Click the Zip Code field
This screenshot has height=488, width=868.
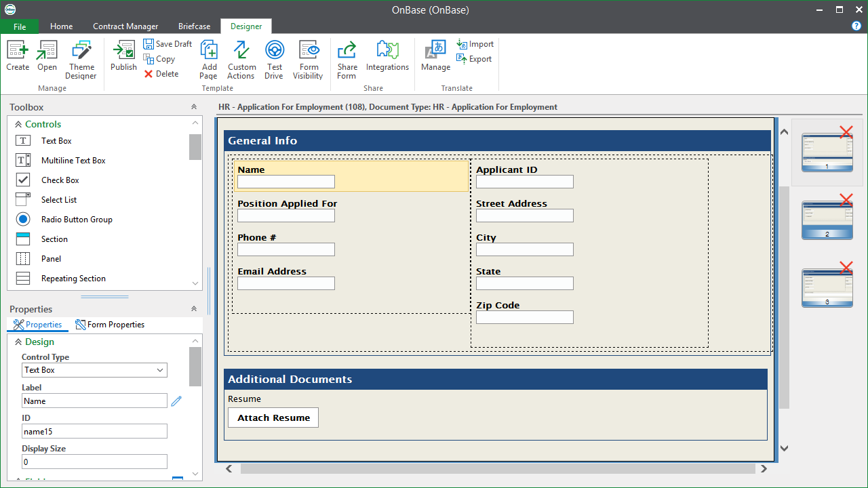coord(525,317)
